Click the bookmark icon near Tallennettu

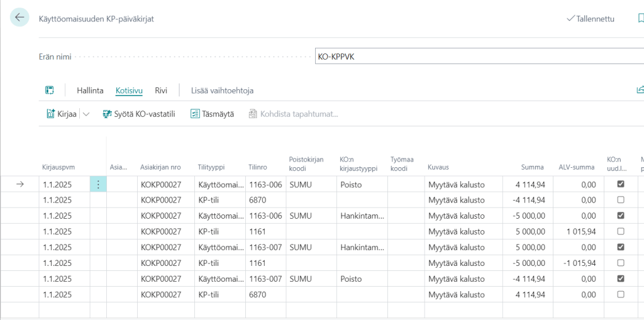pos(640,19)
